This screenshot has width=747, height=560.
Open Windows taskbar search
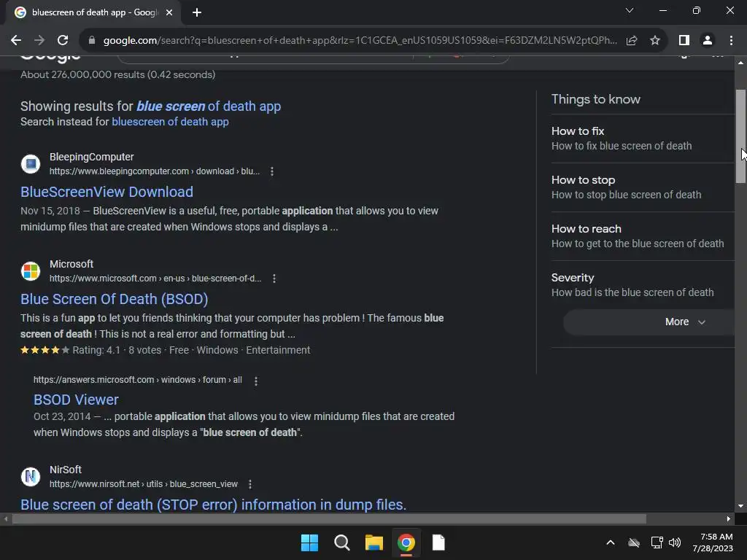click(x=341, y=542)
